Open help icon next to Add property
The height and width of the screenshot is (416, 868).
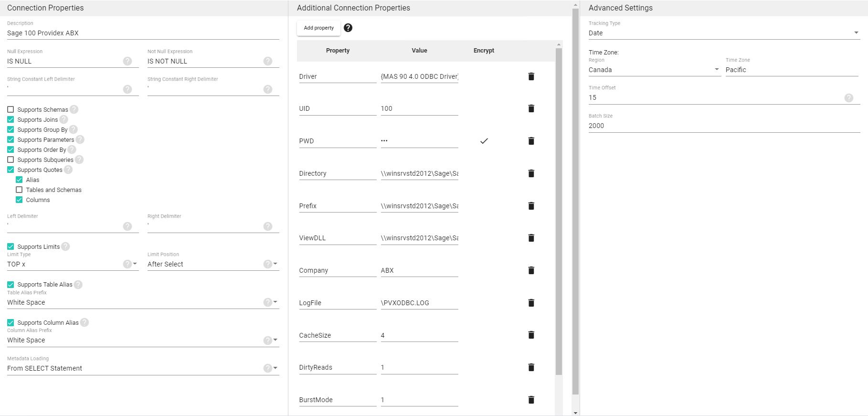(x=348, y=28)
